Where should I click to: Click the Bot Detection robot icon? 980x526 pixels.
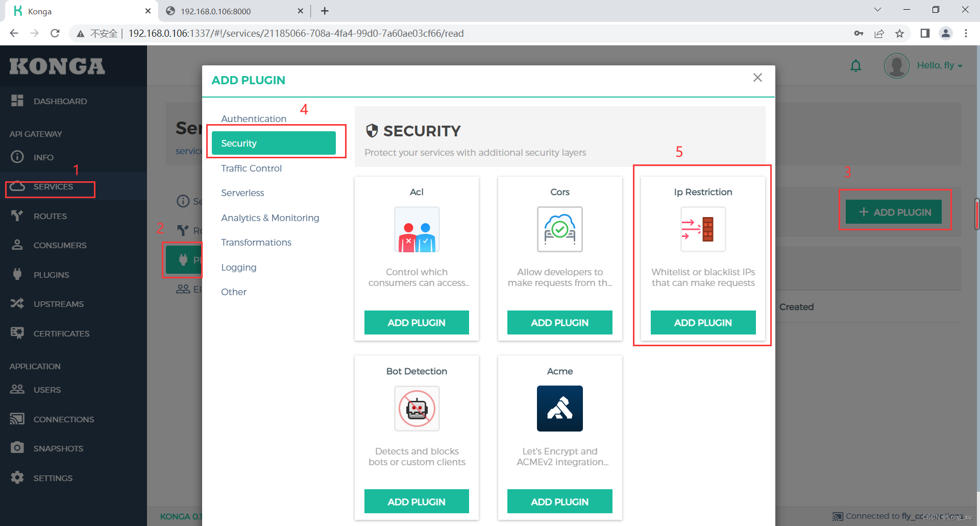click(417, 409)
